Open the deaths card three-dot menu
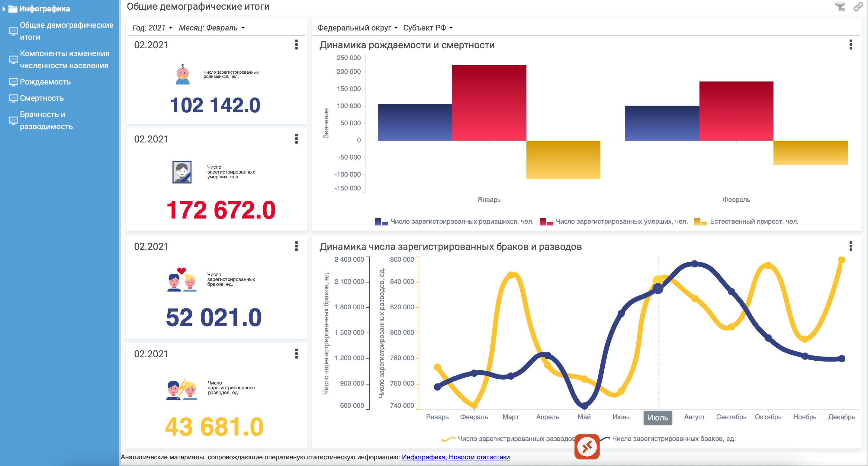868x466 pixels. click(296, 139)
